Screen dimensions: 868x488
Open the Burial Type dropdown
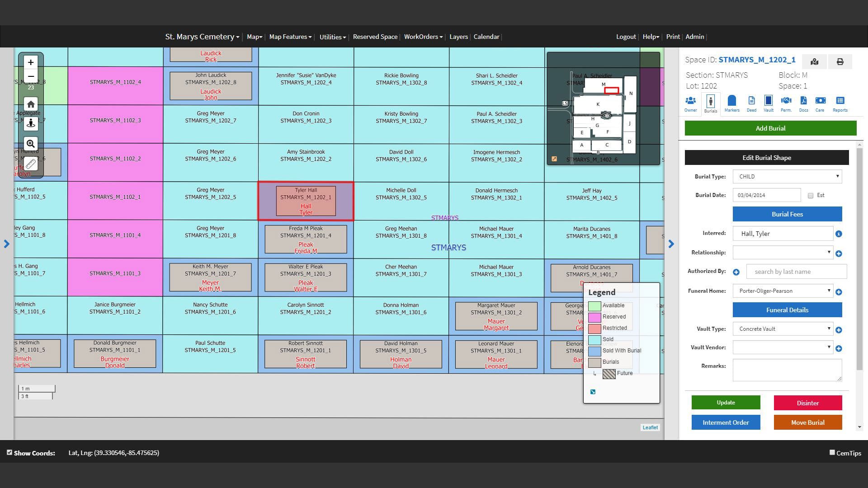(787, 176)
